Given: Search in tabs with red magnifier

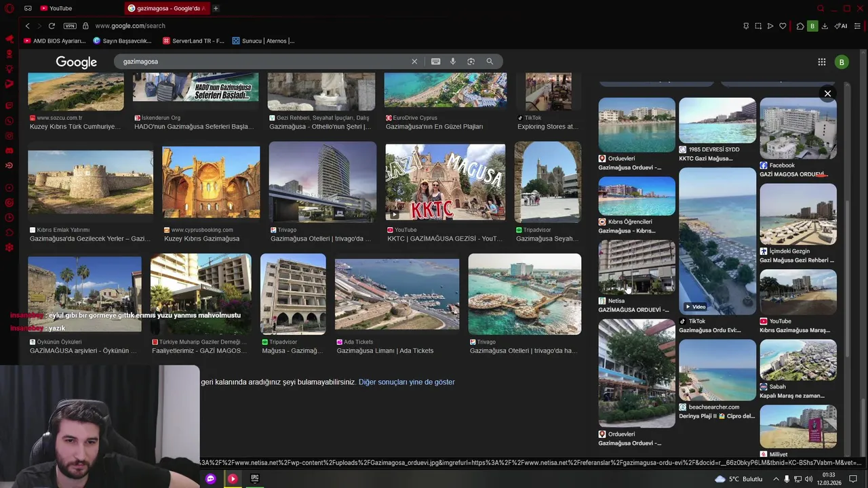Looking at the screenshot, I should tap(821, 8).
